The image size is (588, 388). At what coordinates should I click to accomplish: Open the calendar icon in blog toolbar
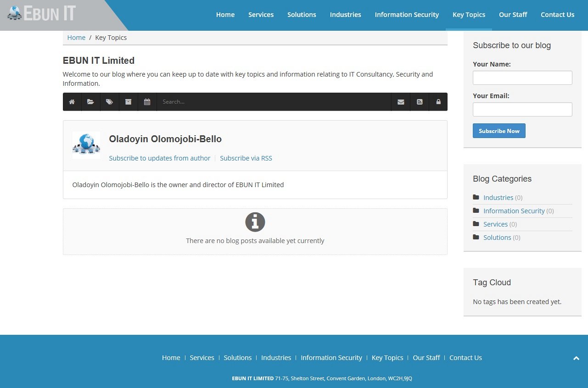coord(147,102)
